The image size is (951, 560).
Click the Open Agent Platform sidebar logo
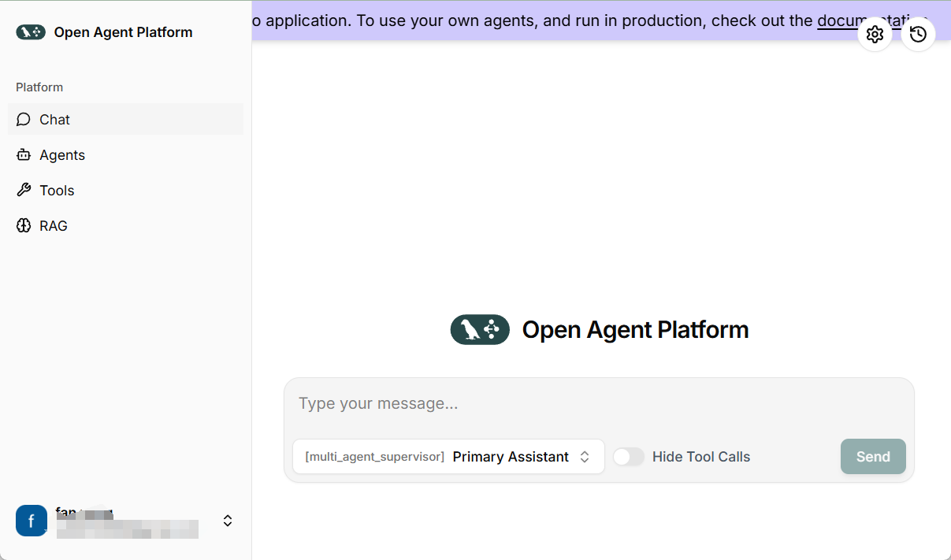(31, 32)
